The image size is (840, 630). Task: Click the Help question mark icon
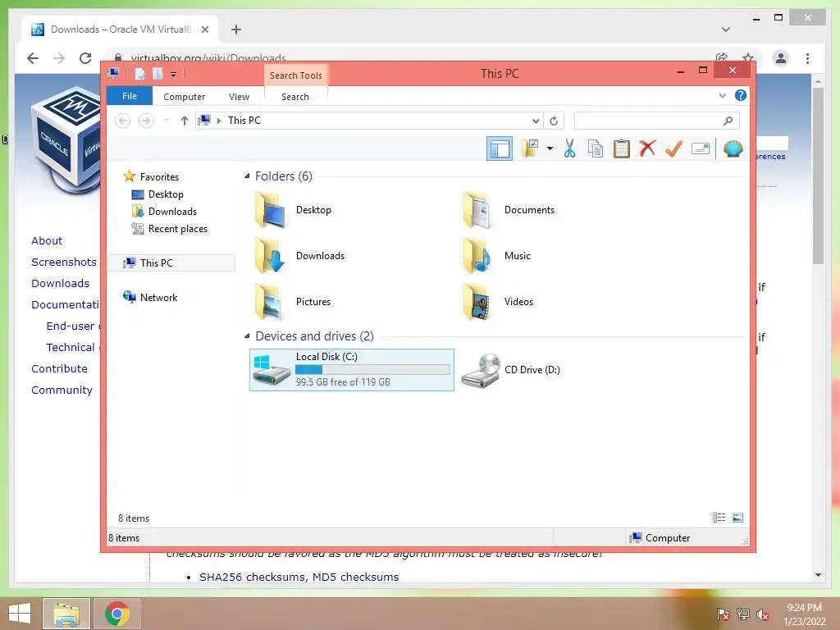tap(741, 95)
